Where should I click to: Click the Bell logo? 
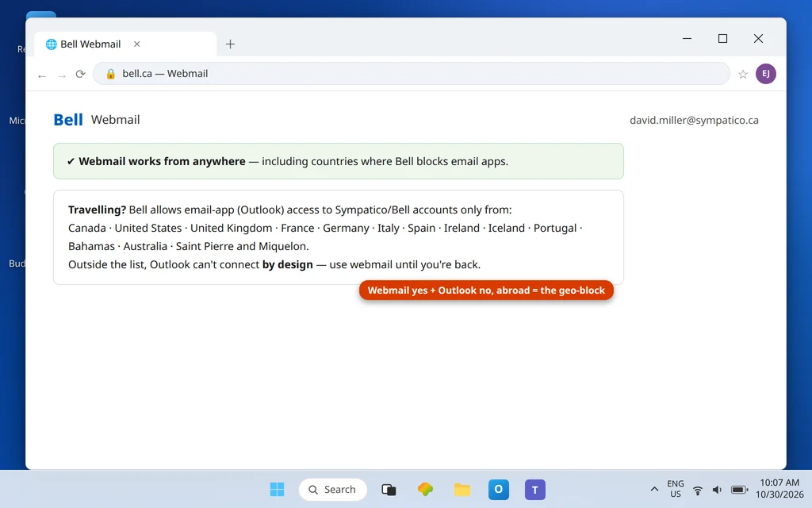68,120
